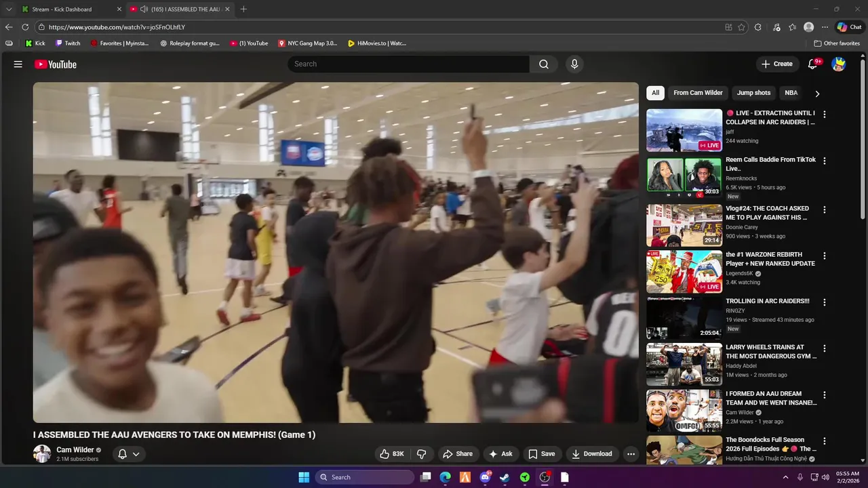Select the Jump shots chip
Screen dimensions: 868x488
click(753, 93)
